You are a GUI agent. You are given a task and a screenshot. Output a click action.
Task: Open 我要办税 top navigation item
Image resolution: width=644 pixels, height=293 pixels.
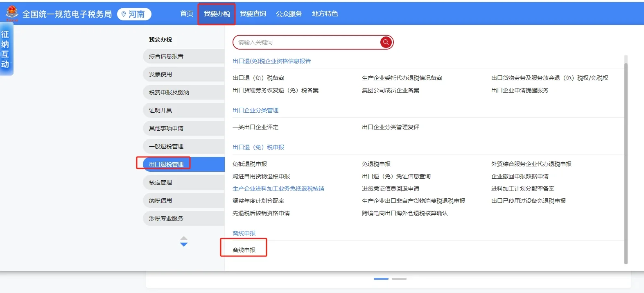click(x=217, y=14)
